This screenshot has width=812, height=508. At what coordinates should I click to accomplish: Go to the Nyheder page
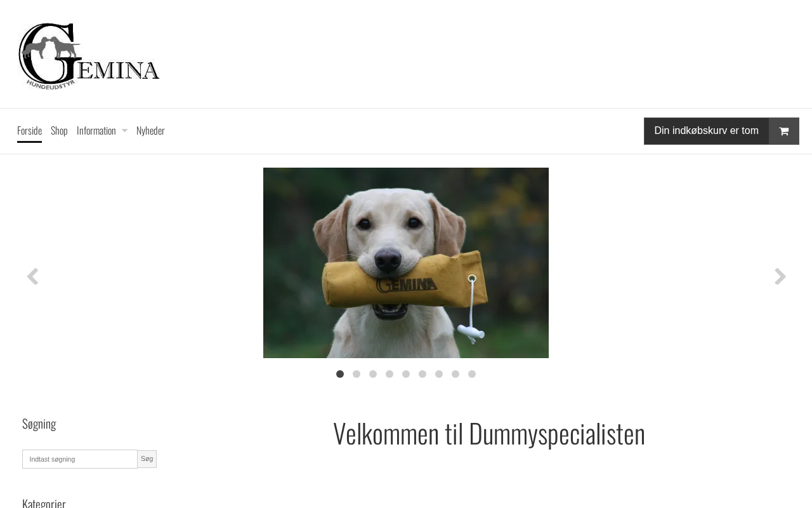point(150,131)
